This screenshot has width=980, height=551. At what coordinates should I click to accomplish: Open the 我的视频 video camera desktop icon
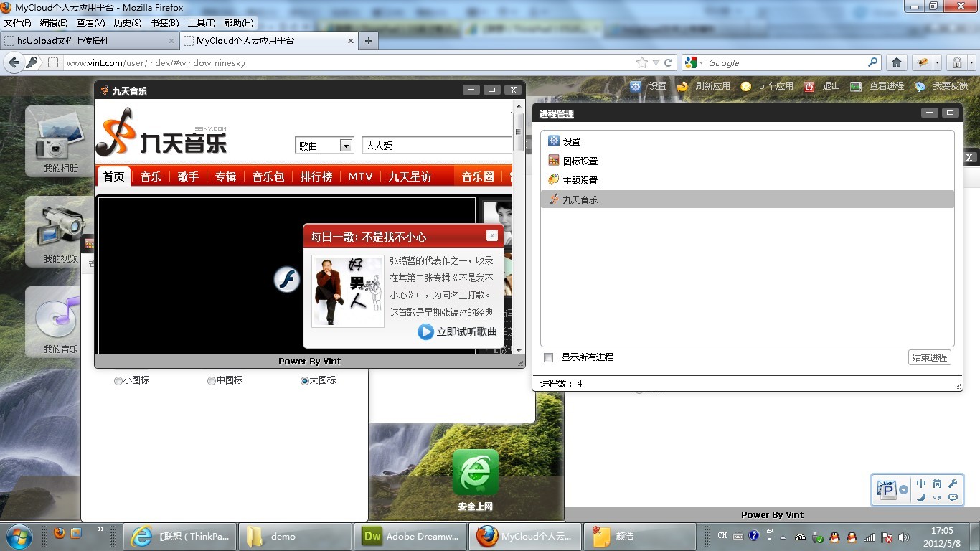click(60, 231)
